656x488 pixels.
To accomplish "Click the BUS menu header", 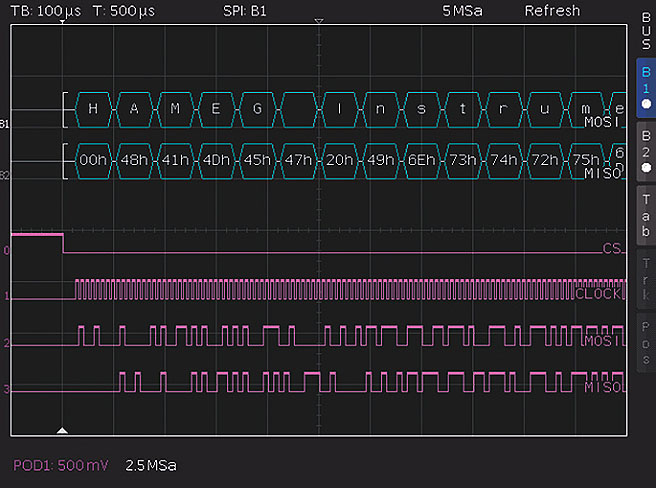I will [645, 32].
